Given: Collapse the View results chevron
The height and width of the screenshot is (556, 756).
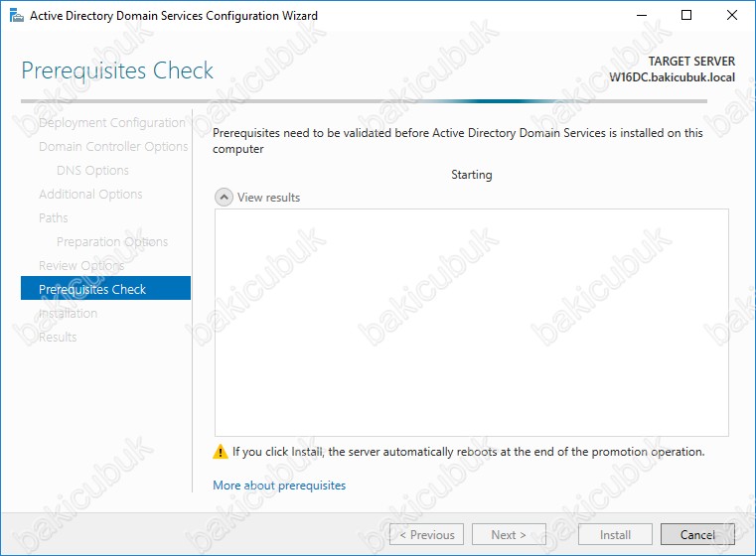Looking at the screenshot, I should pos(224,197).
